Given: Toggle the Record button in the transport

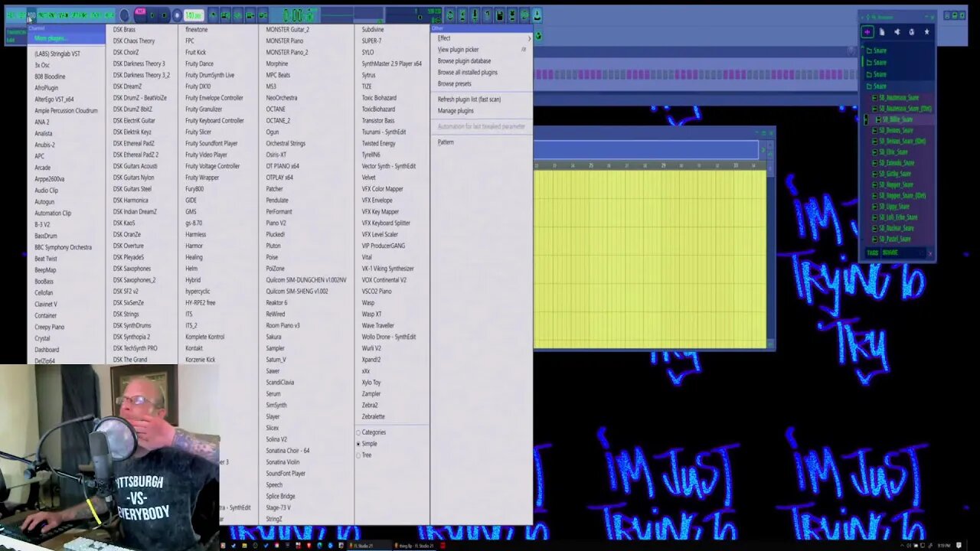Looking at the screenshot, I should click(x=177, y=15).
